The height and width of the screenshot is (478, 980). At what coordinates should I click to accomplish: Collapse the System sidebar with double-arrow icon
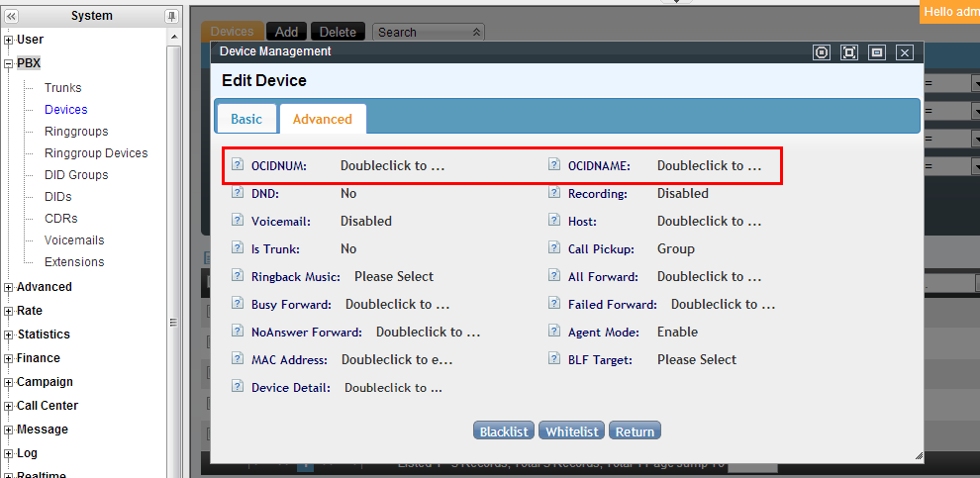pos(12,16)
